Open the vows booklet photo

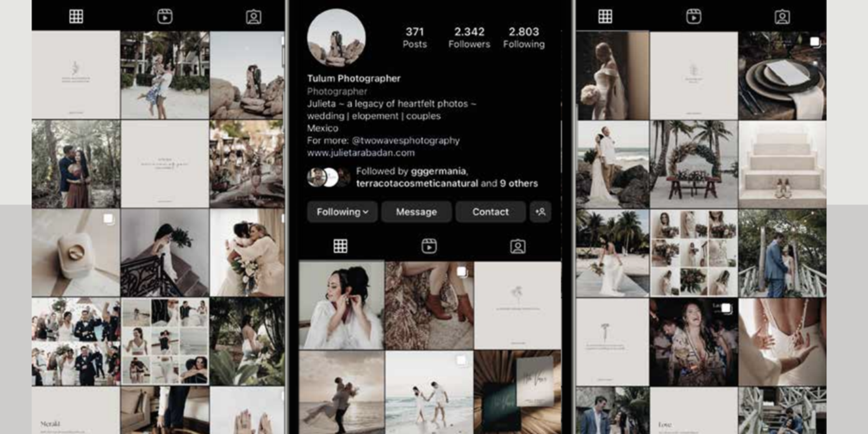tap(518, 393)
